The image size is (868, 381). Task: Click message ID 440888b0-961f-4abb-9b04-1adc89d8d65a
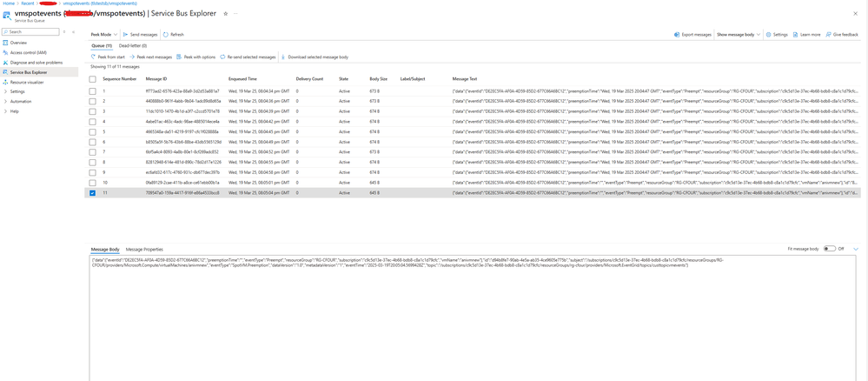183,101
